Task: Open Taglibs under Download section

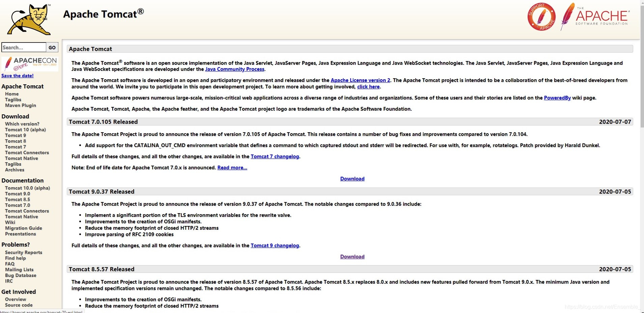Action: (x=13, y=164)
